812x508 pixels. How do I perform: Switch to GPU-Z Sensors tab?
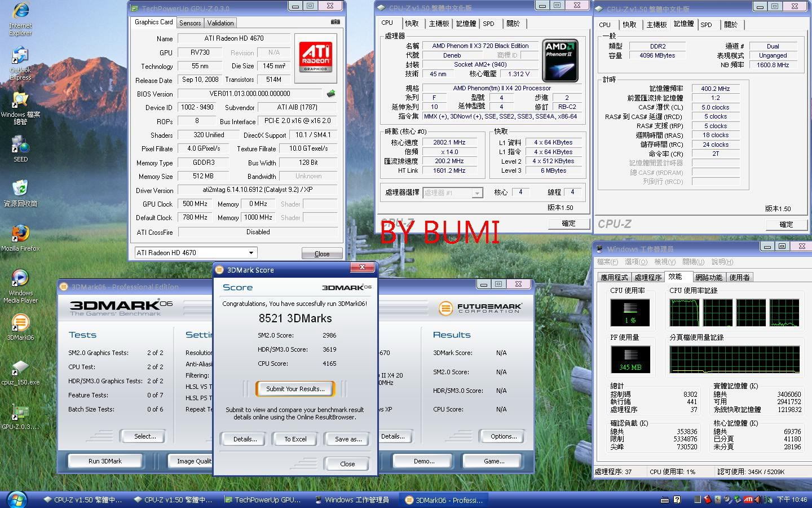coord(190,23)
